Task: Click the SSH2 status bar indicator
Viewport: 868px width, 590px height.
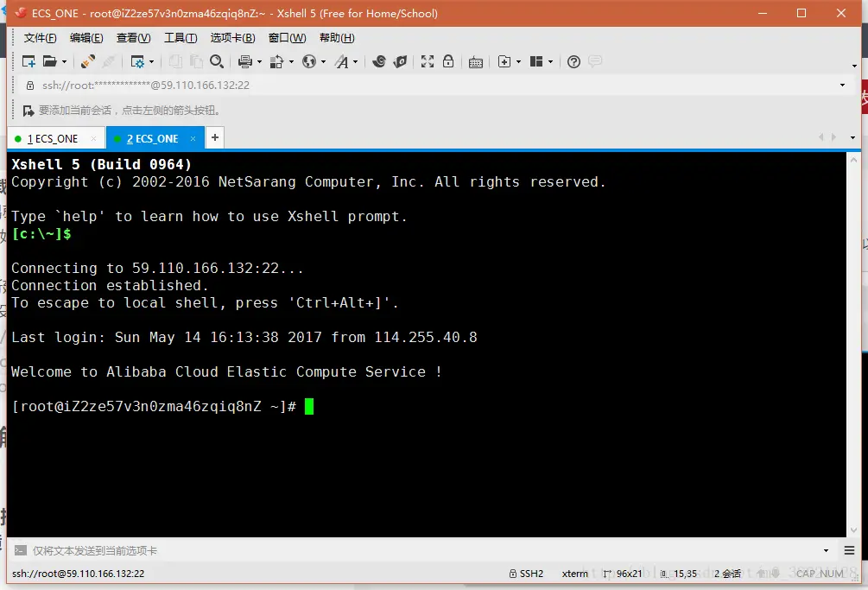Action: click(x=527, y=574)
